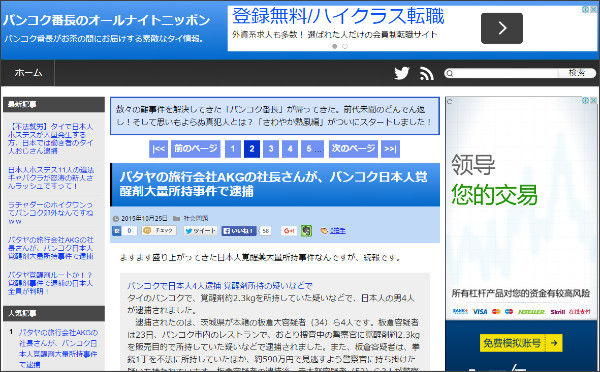Click the article date 2015年10月25日

click(144, 219)
